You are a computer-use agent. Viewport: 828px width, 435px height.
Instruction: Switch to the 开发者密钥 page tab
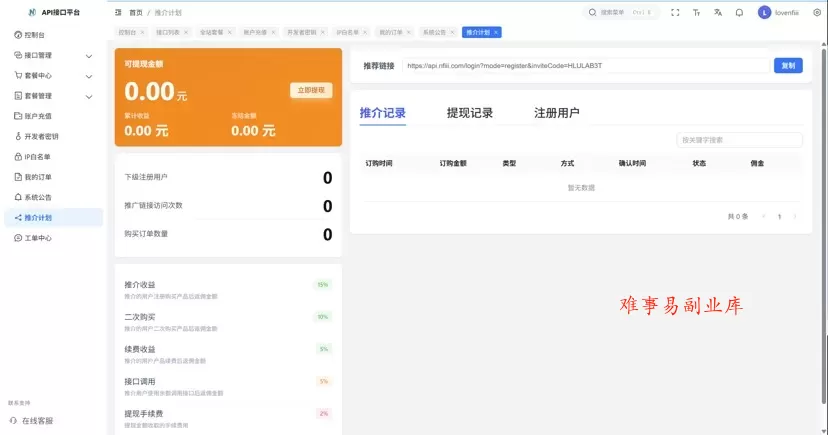click(x=302, y=32)
